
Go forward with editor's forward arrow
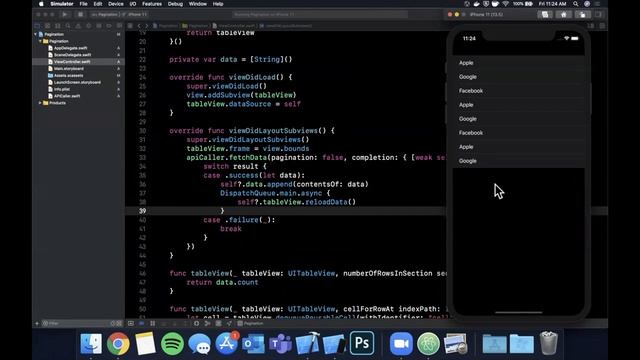[147, 26]
